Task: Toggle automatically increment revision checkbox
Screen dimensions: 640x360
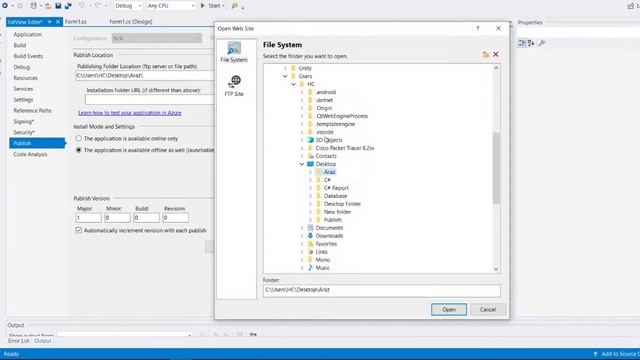Action: [x=79, y=231]
